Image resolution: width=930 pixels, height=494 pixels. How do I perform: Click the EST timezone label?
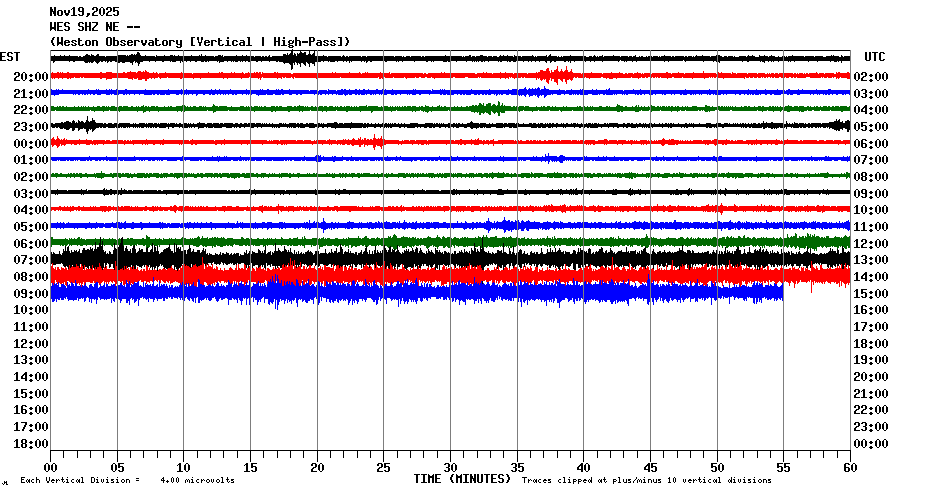pyautogui.click(x=10, y=57)
